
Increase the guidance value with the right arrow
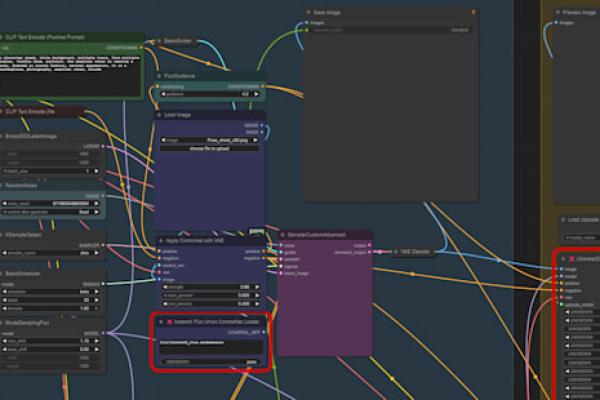[x=256, y=94]
